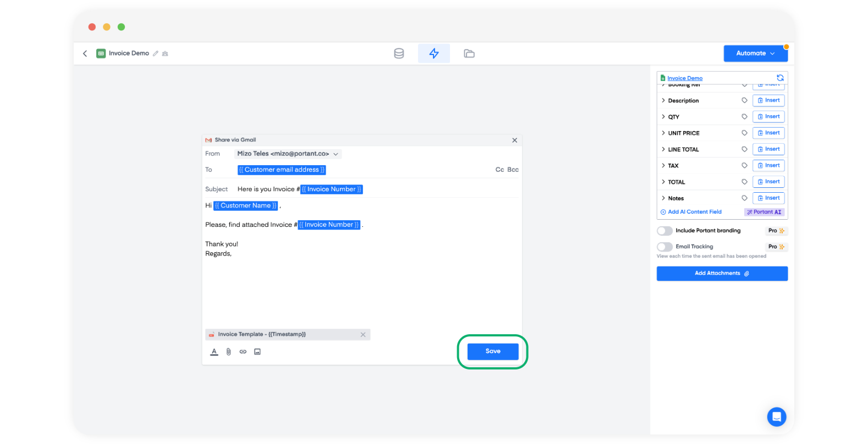Select the lightning bolt automation tab

point(434,53)
